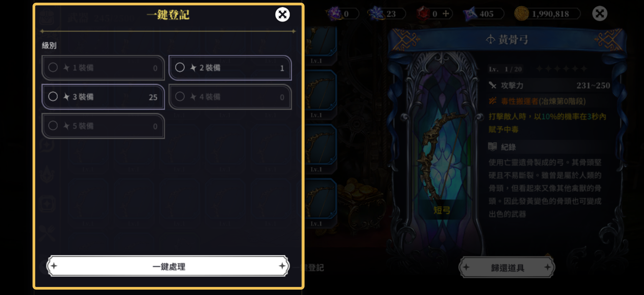The width and height of the screenshot is (644, 295).
Task: Select the ★2 裝備 radio option
Action: pos(230,68)
